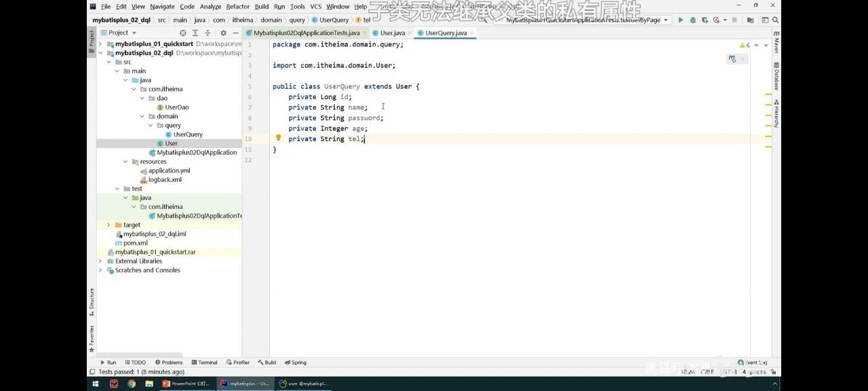Screen dimensions: 868x391
Task: Expand the mybatisplus_01_quickstart project node
Action: pyautogui.click(x=101, y=43)
